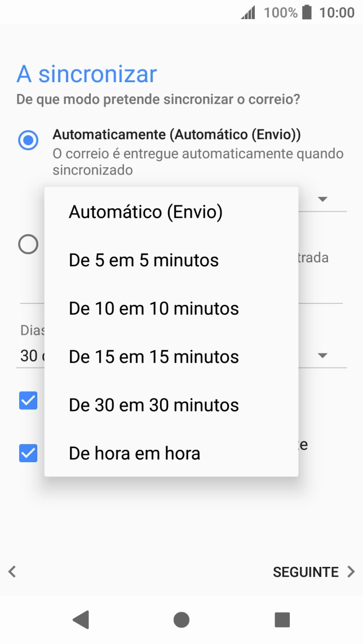Open Recents with the square button
Screen dimensions: 363x644
[x=280, y=619]
